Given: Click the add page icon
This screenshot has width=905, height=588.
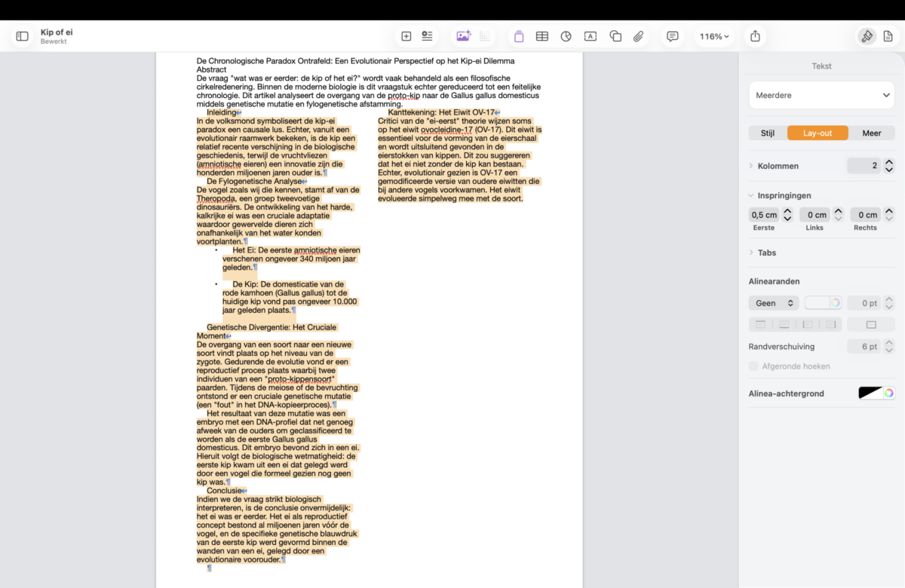Looking at the screenshot, I should click(x=406, y=36).
